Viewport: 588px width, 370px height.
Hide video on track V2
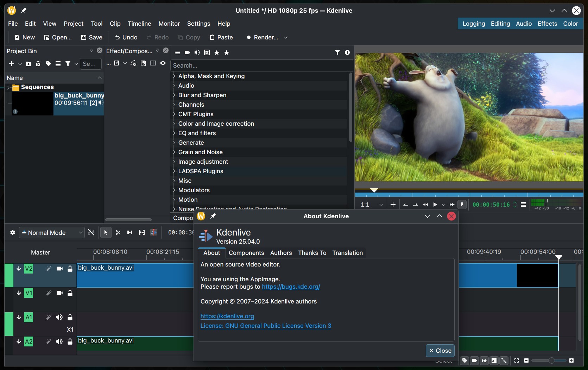click(x=59, y=269)
